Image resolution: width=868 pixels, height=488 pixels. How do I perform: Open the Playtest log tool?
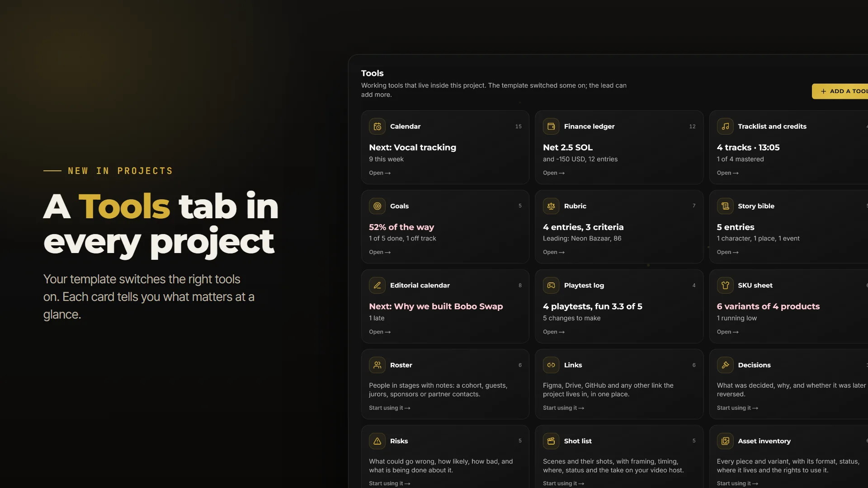(x=554, y=332)
